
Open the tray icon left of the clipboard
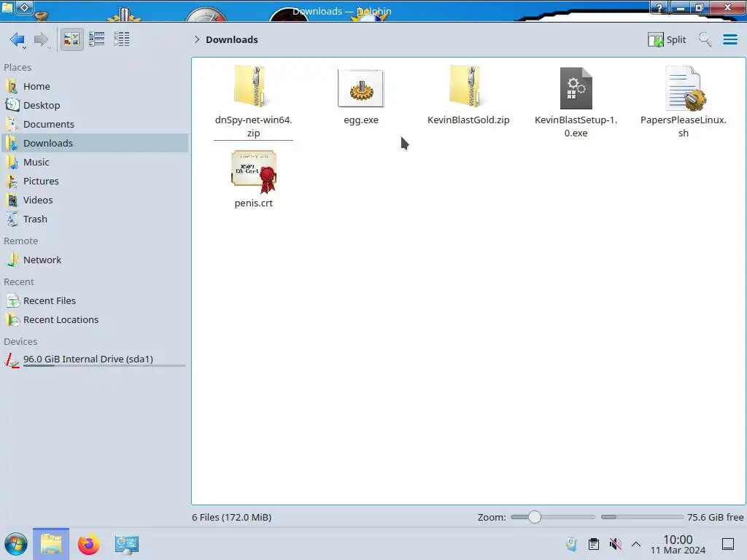tap(572, 544)
